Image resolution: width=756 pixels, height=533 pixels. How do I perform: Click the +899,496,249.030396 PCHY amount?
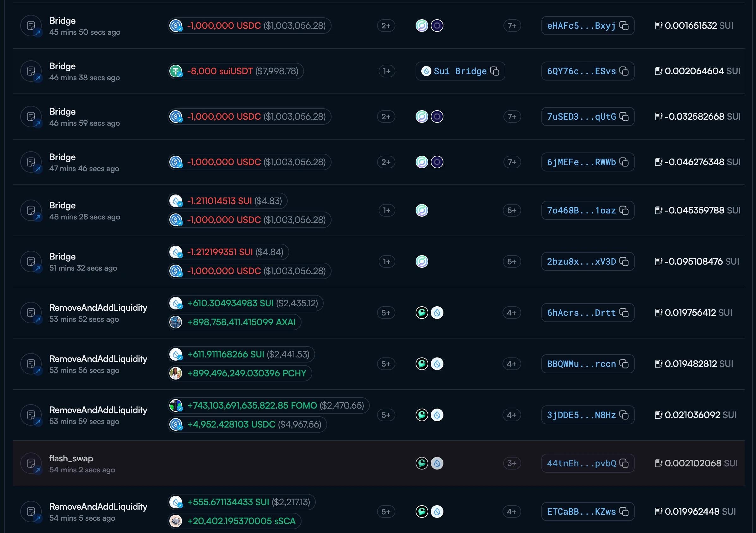click(247, 374)
